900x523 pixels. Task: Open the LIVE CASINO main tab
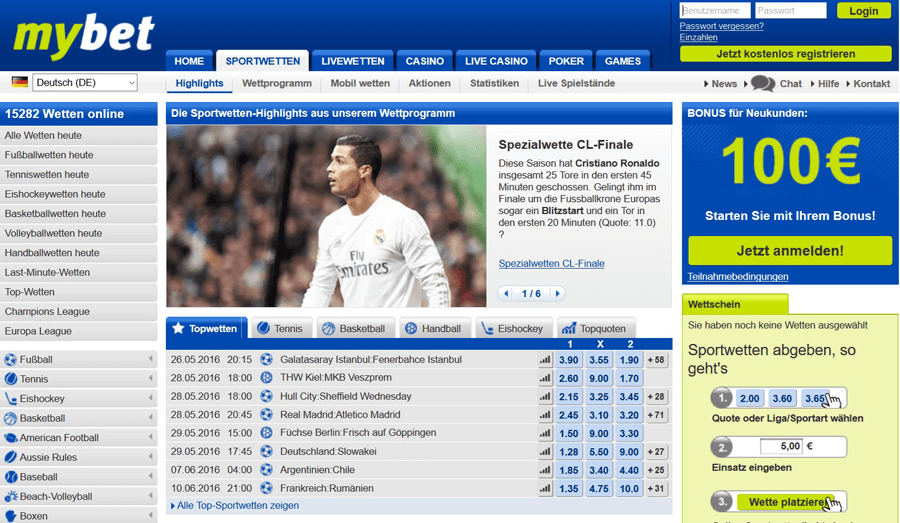496,61
